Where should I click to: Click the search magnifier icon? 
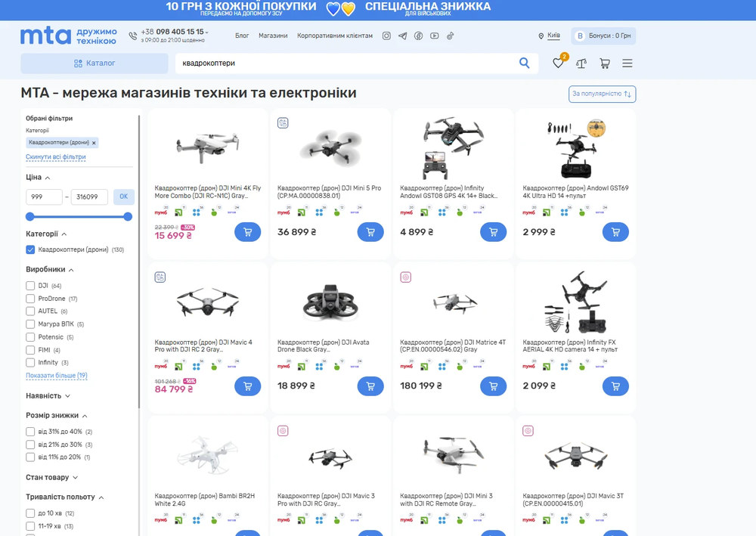point(525,63)
